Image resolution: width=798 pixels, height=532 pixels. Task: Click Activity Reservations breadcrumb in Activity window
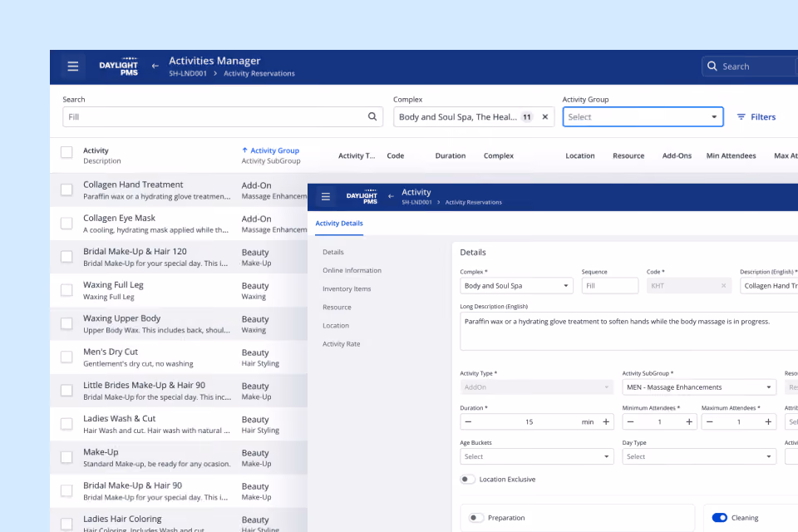473,202
